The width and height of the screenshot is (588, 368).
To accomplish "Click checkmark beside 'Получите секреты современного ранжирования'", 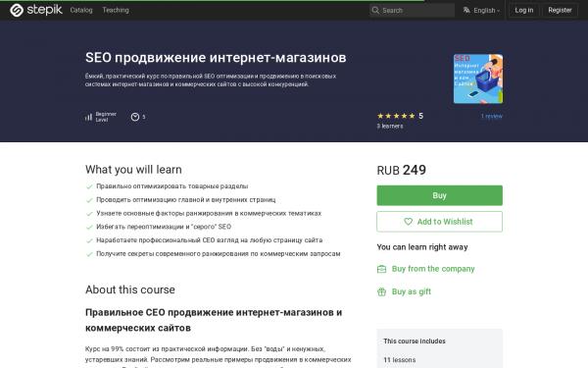I will [89, 254].
